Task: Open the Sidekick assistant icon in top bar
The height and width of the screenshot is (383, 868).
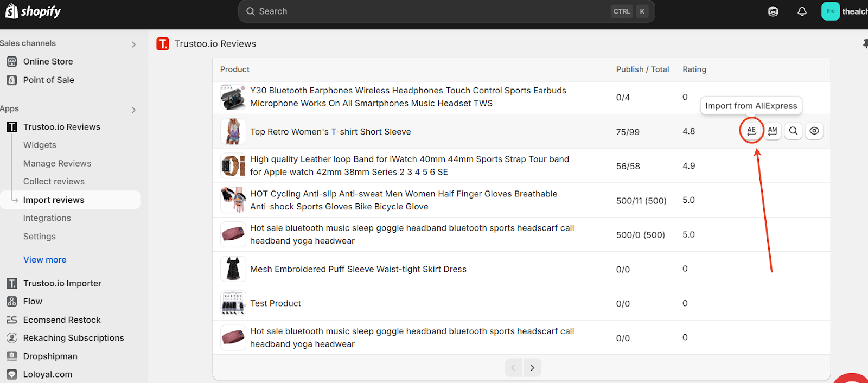Action: click(x=773, y=11)
